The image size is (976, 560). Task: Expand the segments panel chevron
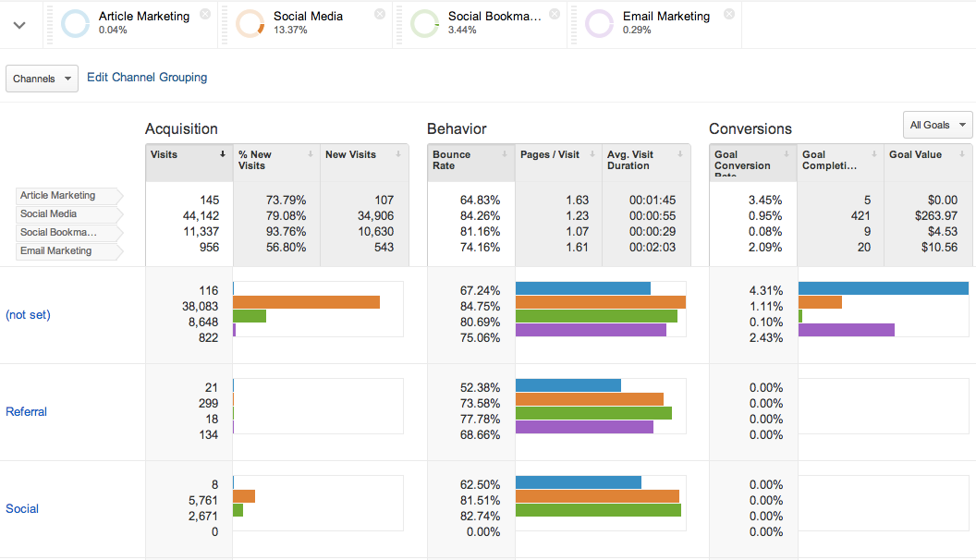(19, 25)
